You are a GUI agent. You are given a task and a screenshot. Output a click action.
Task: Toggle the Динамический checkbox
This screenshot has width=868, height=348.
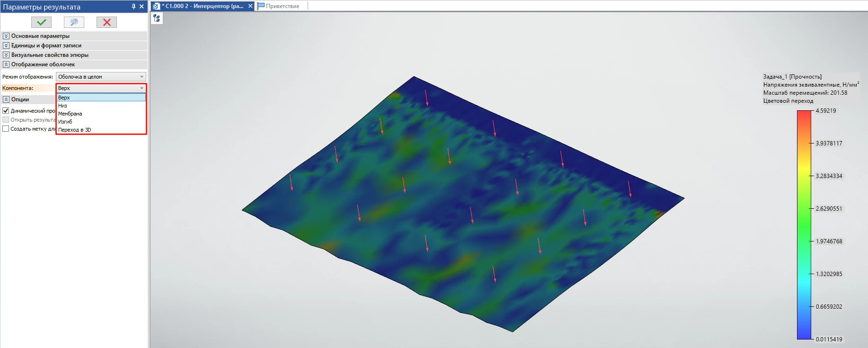pos(6,111)
